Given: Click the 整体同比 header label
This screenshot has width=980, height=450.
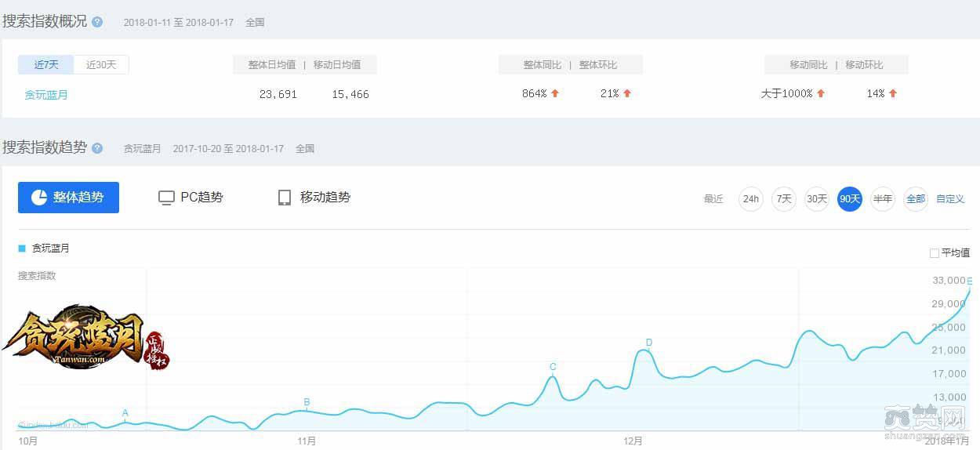Looking at the screenshot, I should 543,65.
